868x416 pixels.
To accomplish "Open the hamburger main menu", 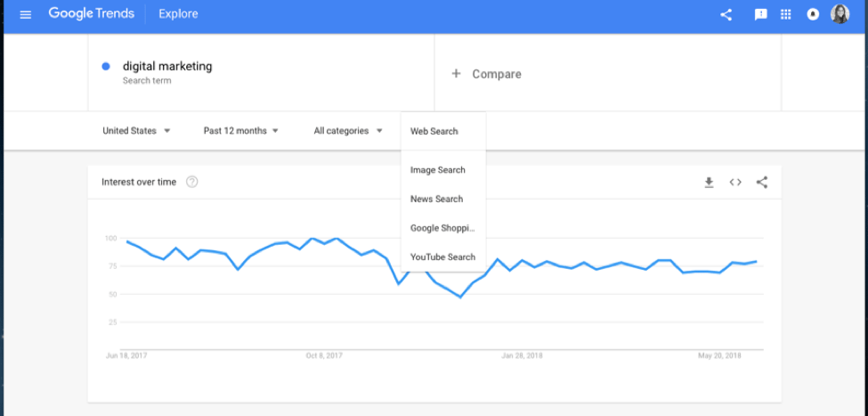I will pos(25,14).
